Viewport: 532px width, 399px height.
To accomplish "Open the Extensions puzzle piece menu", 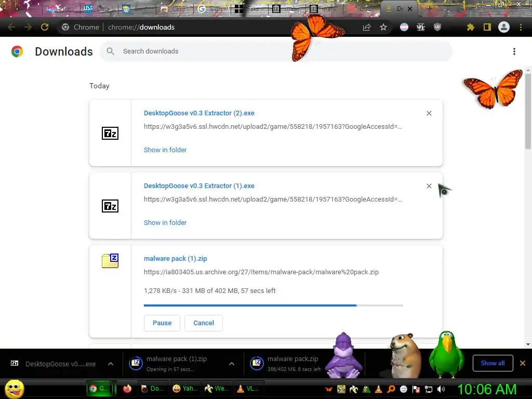I will pos(471,27).
